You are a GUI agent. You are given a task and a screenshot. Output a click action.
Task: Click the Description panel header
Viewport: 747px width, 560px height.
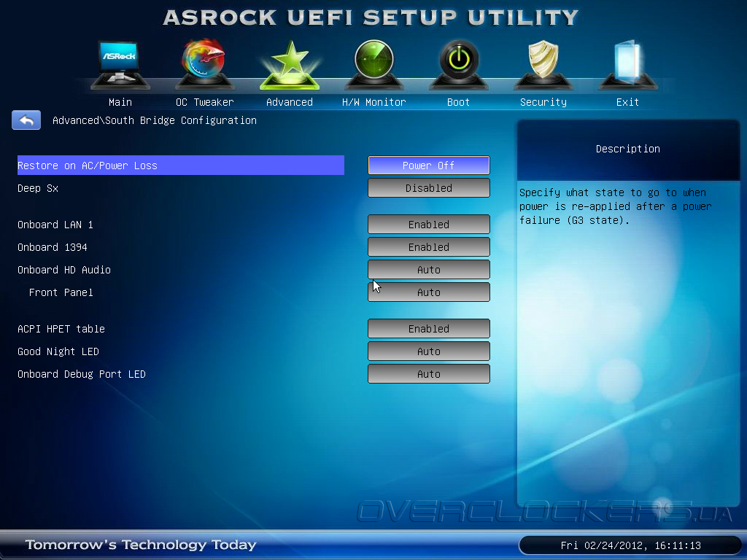click(x=628, y=149)
